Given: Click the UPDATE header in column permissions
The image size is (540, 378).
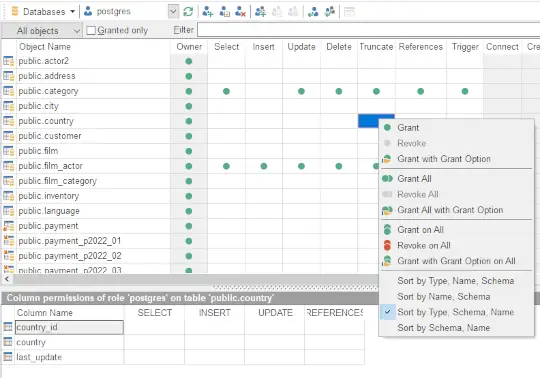Looking at the screenshot, I should click(275, 313).
